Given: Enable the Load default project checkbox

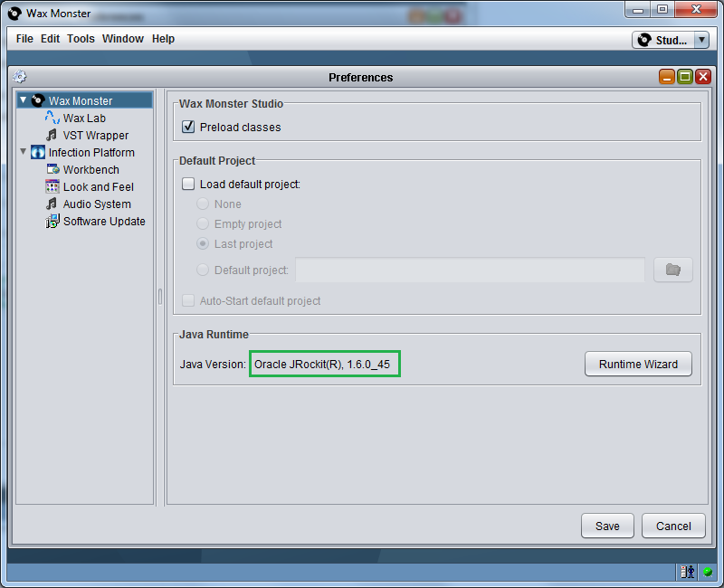Looking at the screenshot, I should [x=188, y=184].
